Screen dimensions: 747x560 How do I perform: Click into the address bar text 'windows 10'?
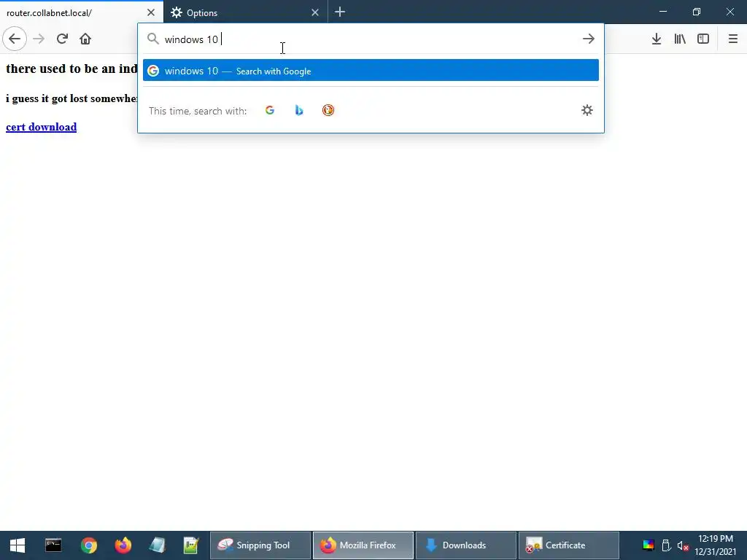[x=191, y=39]
